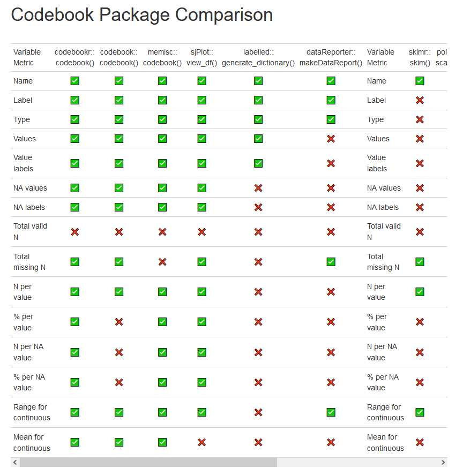Click green check for Value labels under labelled::generate_dictionary()
The height and width of the screenshot is (476, 463).
point(258,163)
